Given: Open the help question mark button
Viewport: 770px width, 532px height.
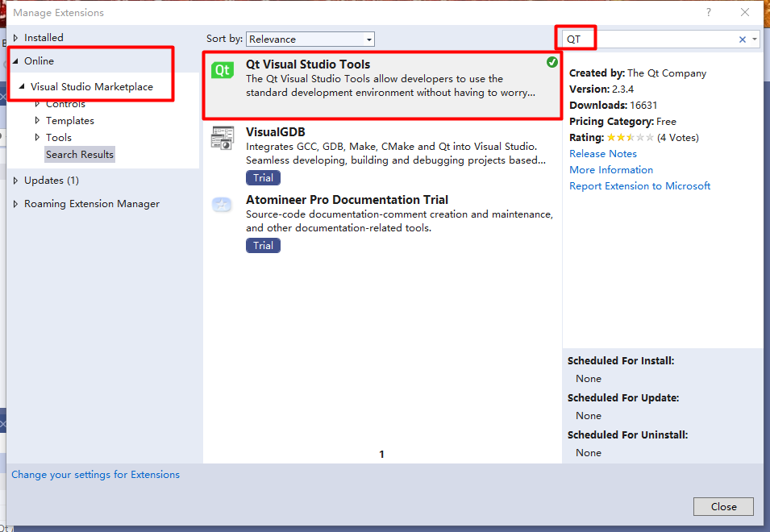Looking at the screenshot, I should click(708, 12).
